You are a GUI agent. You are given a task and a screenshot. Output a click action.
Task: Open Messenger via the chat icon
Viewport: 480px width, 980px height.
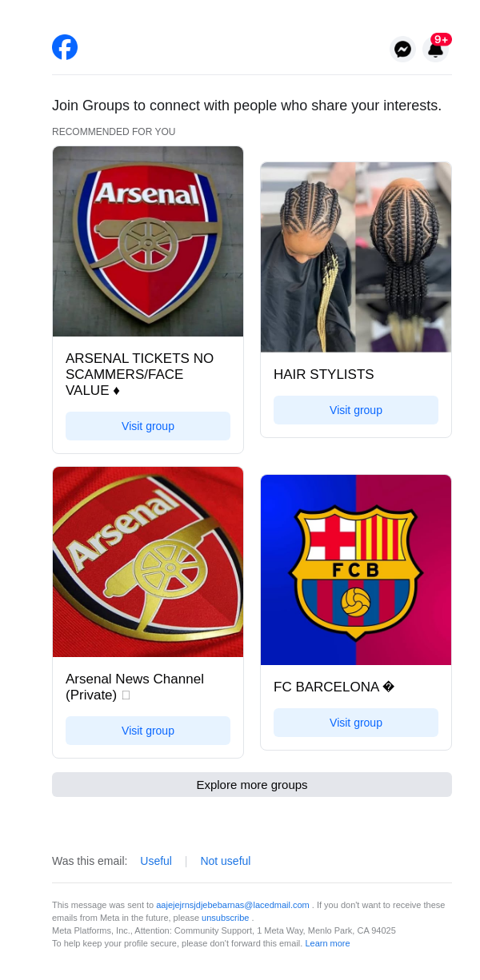coord(403,50)
